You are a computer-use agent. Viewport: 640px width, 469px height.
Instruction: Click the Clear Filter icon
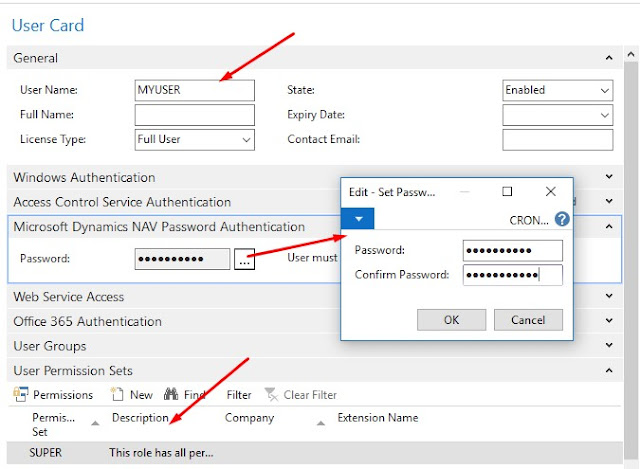pos(270,395)
